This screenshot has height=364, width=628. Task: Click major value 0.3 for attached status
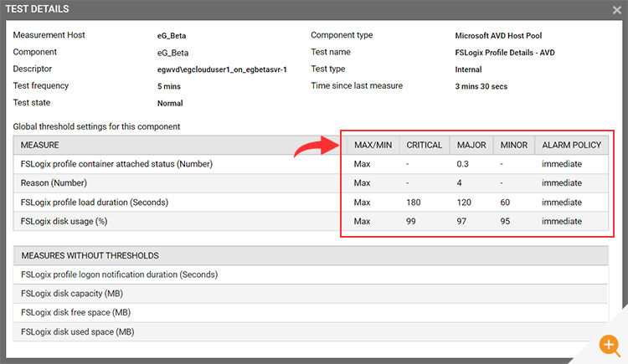[x=462, y=164]
